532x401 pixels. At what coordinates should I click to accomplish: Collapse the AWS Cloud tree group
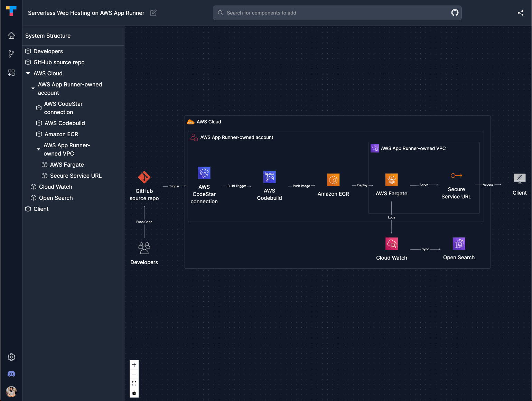pyautogui.click(x=28, y=73)
